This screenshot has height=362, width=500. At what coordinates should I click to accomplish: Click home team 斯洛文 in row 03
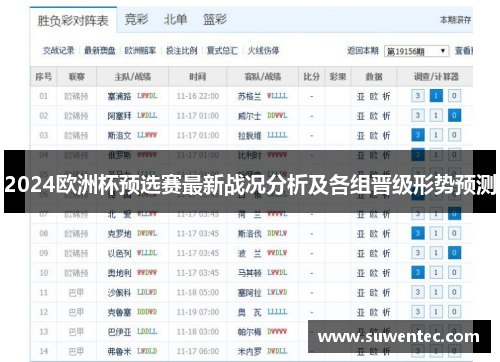pos(119,136)
